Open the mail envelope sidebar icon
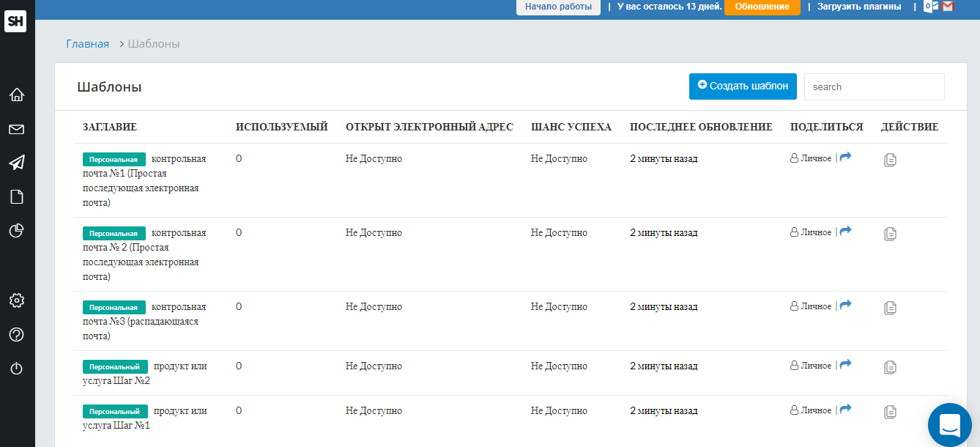Viewport: 980px width, 447px height. pos(17,130)
